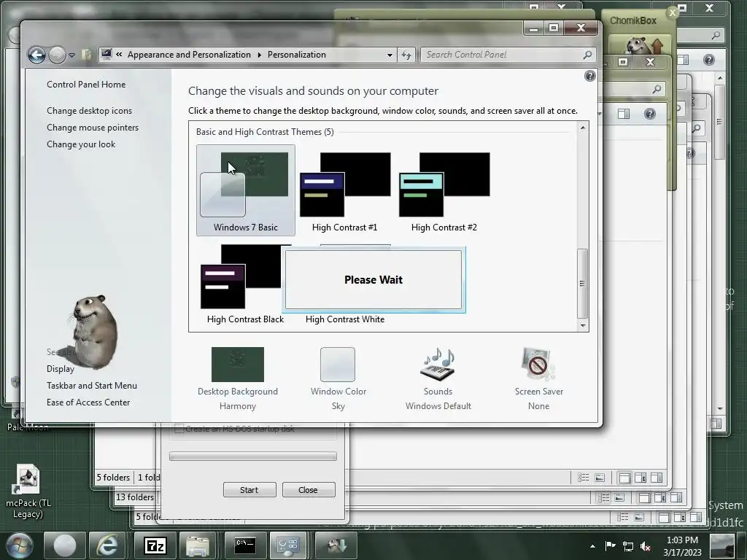Click large icons view in 13 folders window
Screen dimensions: 747x560
(619, 498)
